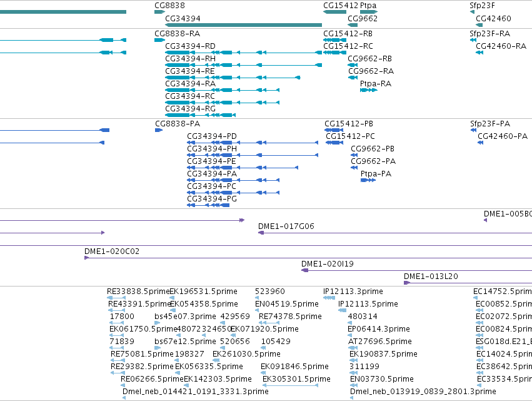Screen dimensions: 532x401
Task: Select protein CG42460-PA
Action: (503, 136)
